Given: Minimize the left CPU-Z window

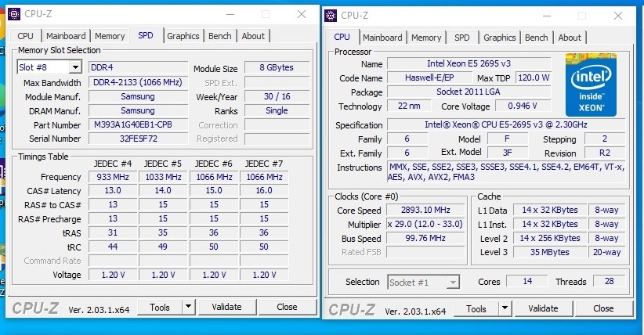Looking at the screenshot, I should [230, 14].
